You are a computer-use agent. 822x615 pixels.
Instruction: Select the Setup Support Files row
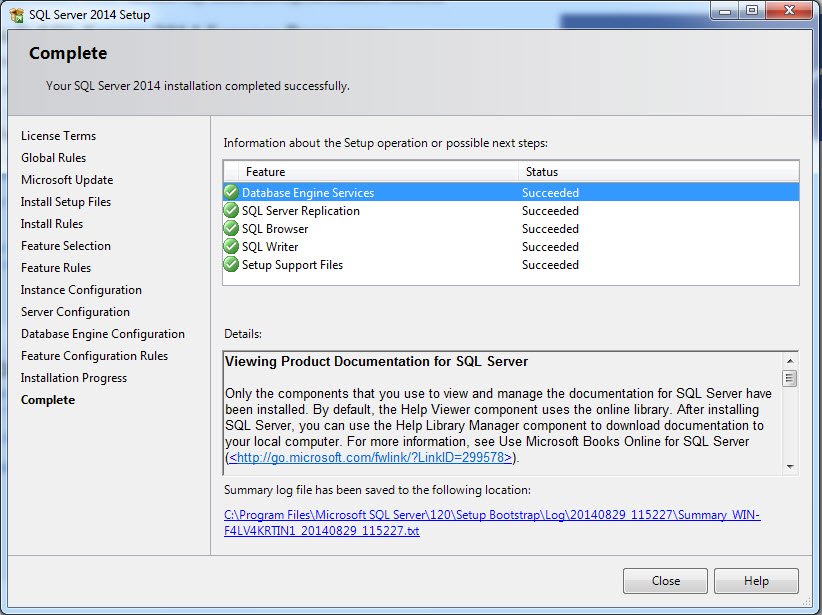511,265
